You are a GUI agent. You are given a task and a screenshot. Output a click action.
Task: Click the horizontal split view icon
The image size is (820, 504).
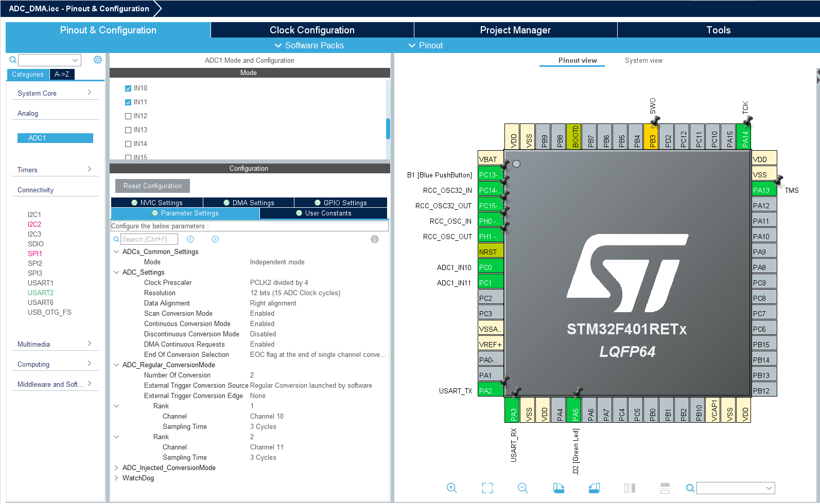pos(665,488)
